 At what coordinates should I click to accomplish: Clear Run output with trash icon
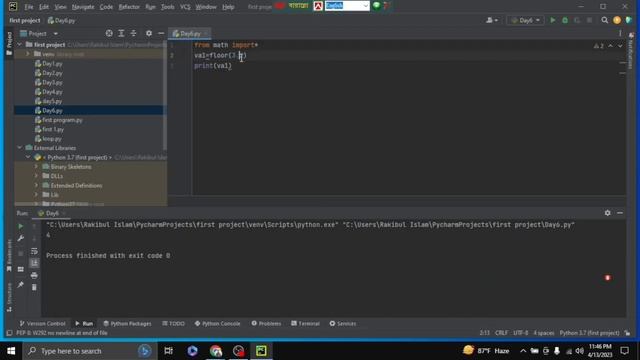click(34, 287)
